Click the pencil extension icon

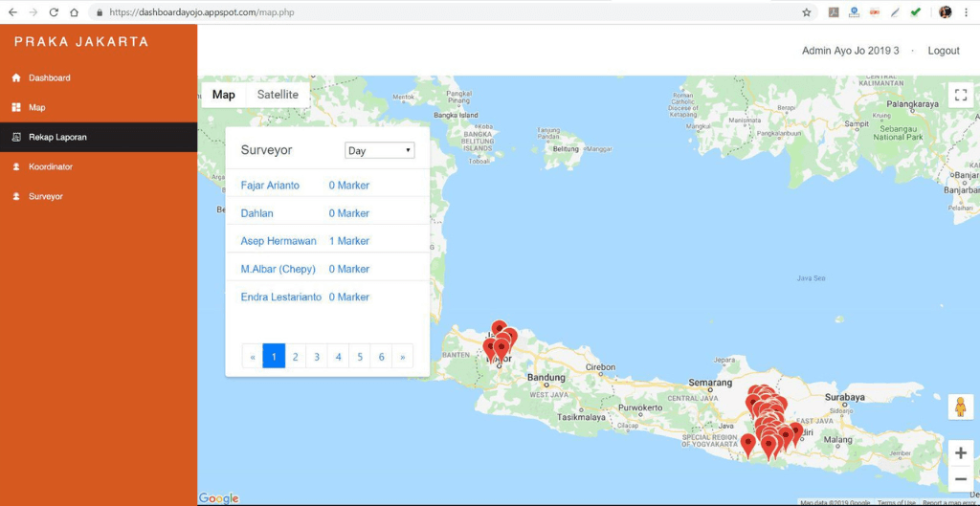(x=895, y=11)
